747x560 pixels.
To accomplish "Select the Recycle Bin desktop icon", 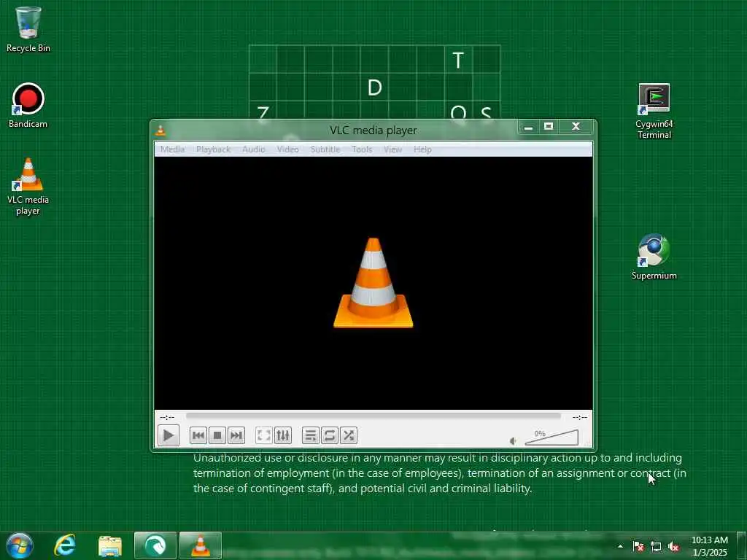I will click(28, 29).
